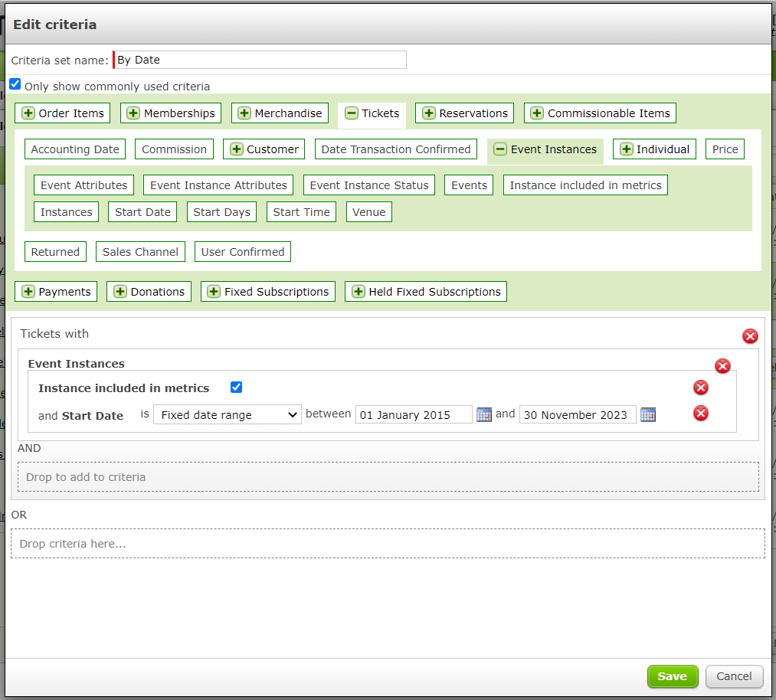Choose the Start Days criterion

(221, 211)
